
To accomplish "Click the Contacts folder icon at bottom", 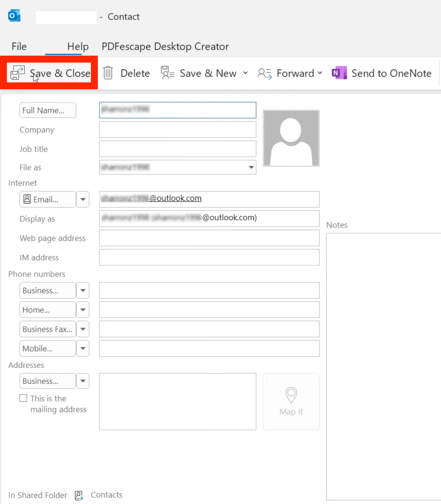I will point(79,496).
